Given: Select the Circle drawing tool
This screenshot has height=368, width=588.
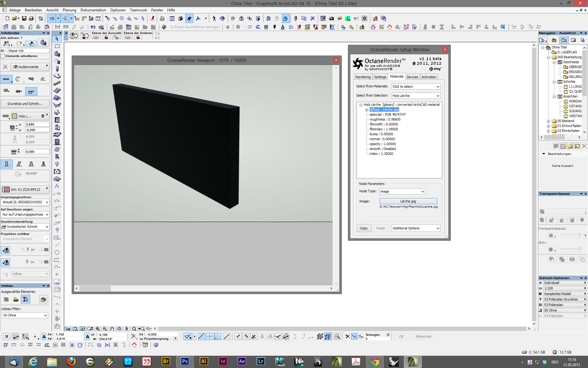Looking at the screenshot, I should click(x=57, y=252).
